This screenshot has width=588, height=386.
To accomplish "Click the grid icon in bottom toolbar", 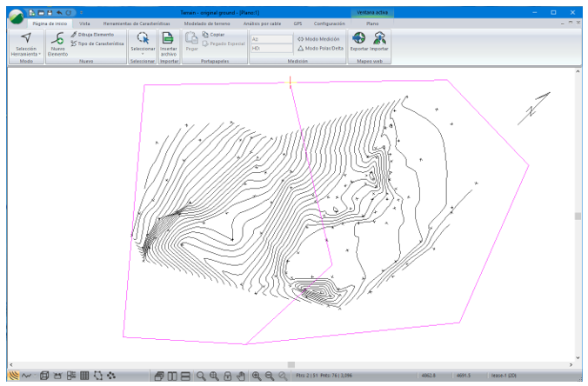I will click(84, 376).
